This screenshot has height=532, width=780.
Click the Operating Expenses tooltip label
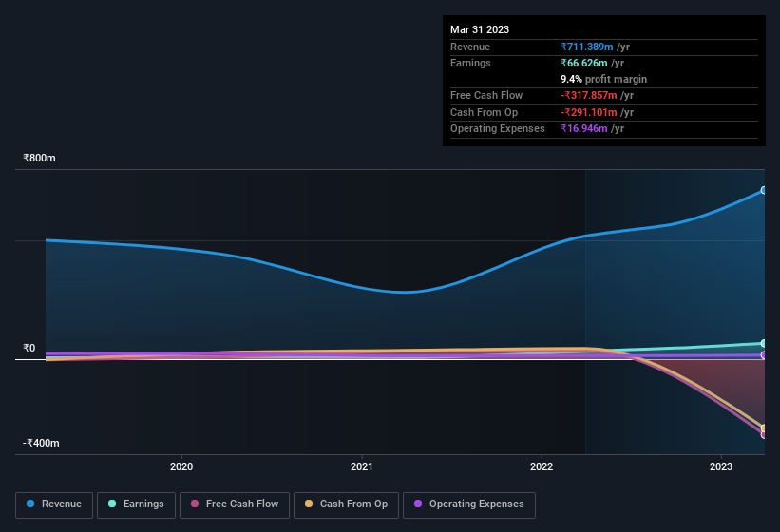click(497, 129)
